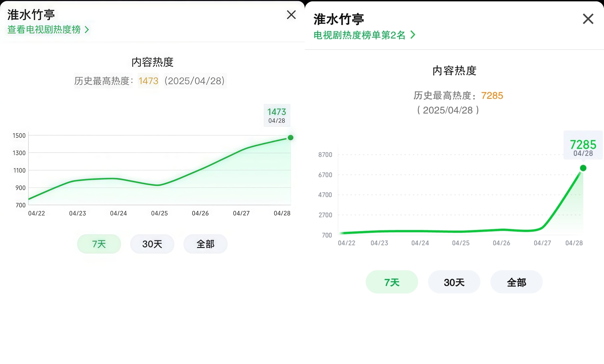The image size is (604, 364).
Task: Show 全部 history in right panel
Action: (x=516, y=282)
